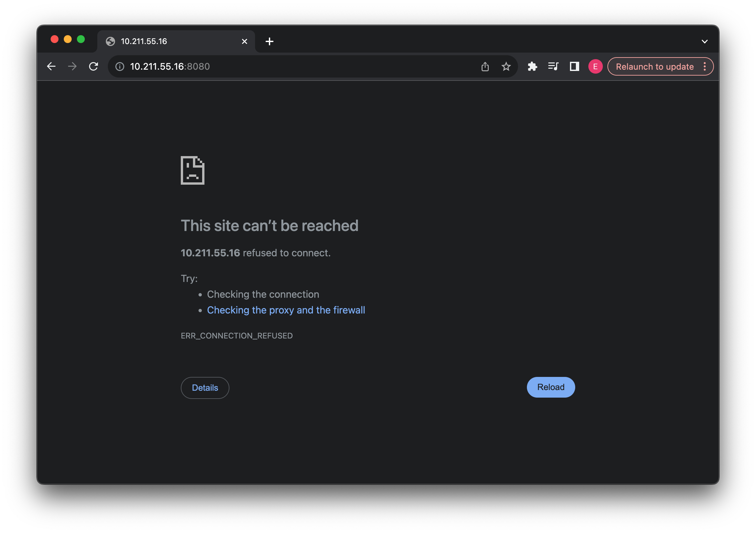Select the 10.211.55.16 tab
Viewport: 756px width, 533px height.
click(x=176, y=41)
